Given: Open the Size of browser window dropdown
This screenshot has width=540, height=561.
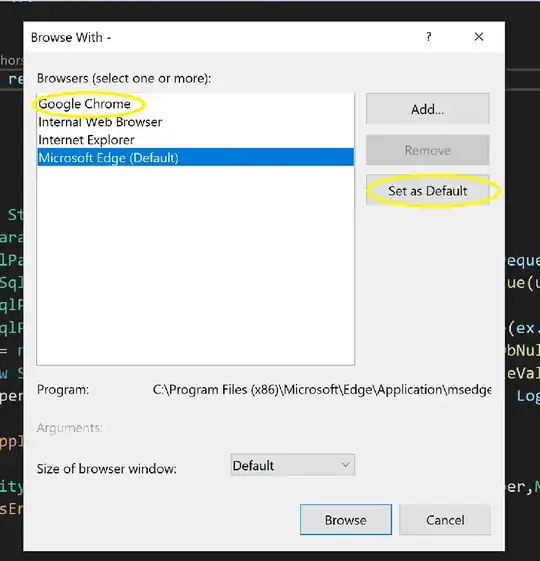Looking at the screenshot, I should 292,465.
